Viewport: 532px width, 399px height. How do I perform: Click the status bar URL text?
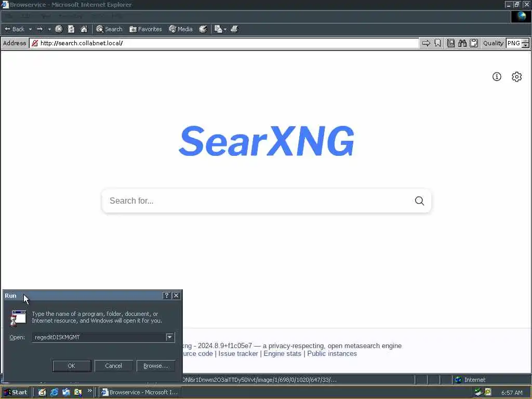click(x=260, y=380)
